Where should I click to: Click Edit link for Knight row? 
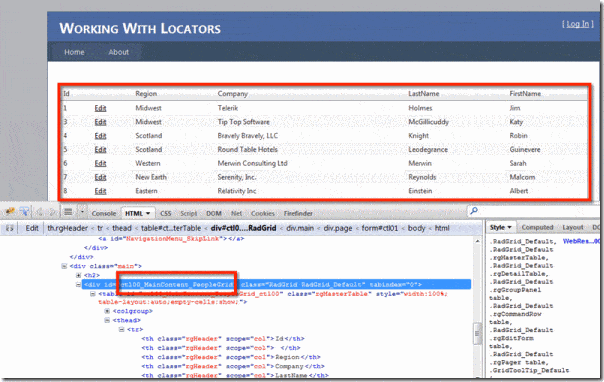click(100, 136)
